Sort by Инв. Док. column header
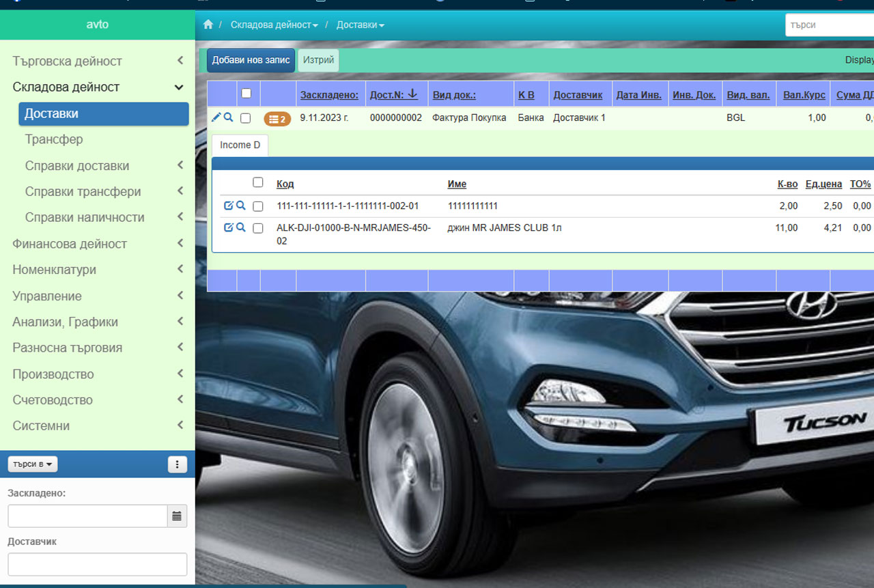Screen dimensions: 874x588 point(694,95)
